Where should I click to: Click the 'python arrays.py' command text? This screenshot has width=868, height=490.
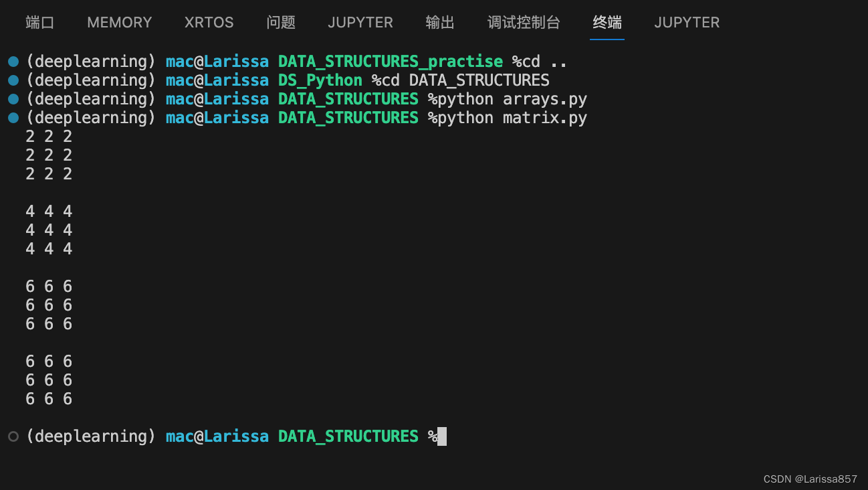512,99
